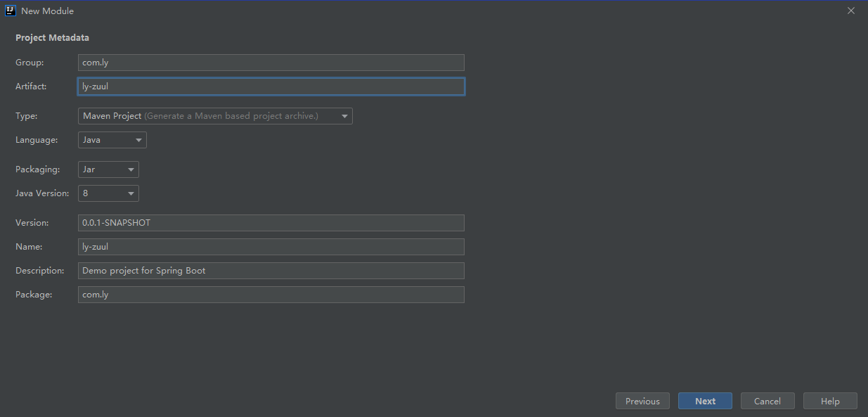Click the Description: label

click(x=40, y=271)
